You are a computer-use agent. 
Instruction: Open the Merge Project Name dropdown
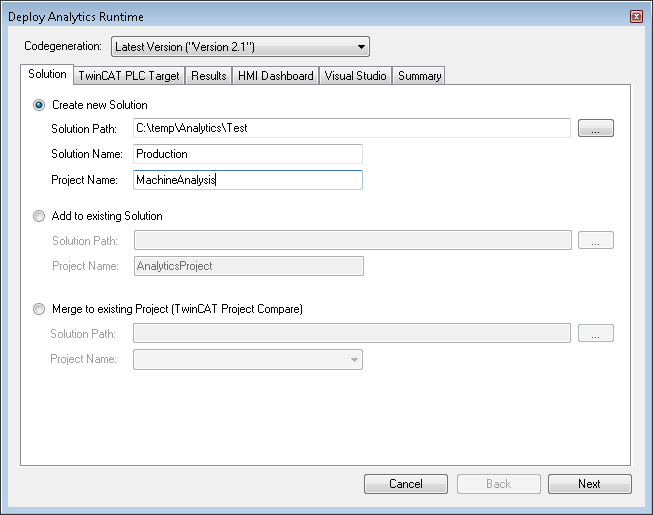(x=248, y=359)
